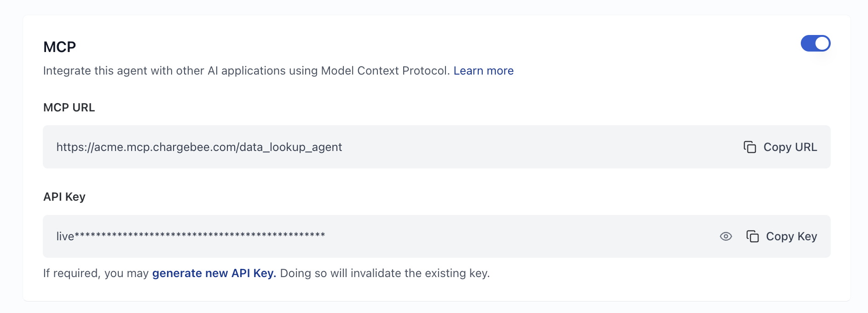The width and height of the screenshot is (868, 313).
Task: Click the generate new API Key link
Action: [x=214, y=273]
